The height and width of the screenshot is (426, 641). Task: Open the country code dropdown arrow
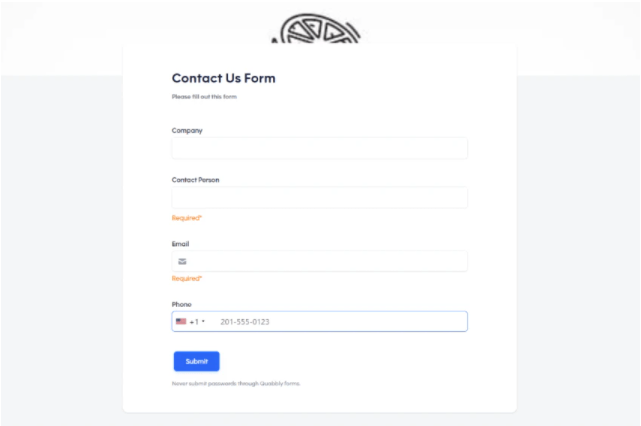203,322
